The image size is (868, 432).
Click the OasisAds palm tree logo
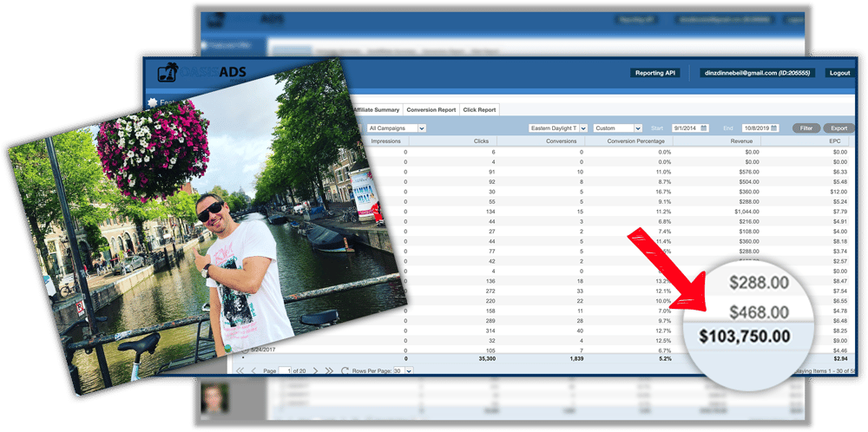pyautogui.click(x=168, y=73)
